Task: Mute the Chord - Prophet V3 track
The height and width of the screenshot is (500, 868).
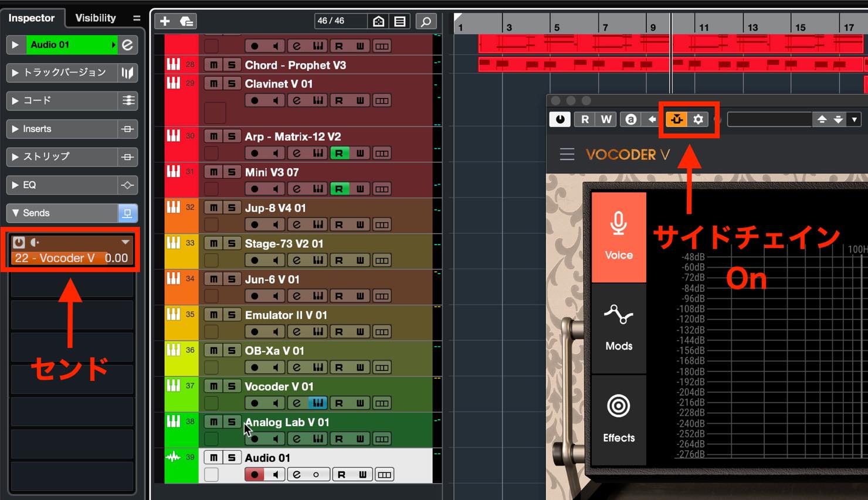Action: [x=213, y=65]
